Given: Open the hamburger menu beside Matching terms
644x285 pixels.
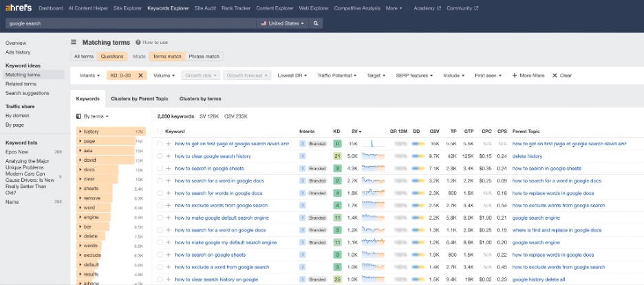Looking at the screenshot, I should [x=74, y=42].
